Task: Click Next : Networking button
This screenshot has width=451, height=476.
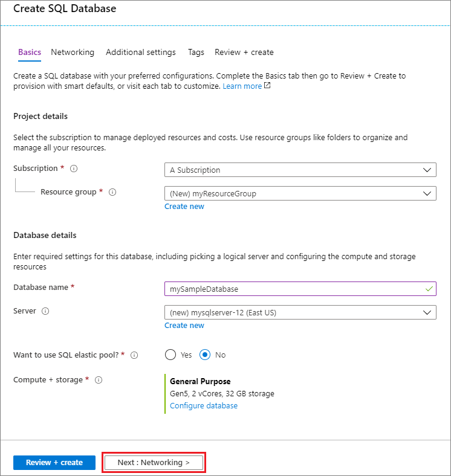Action: (154, 462)
